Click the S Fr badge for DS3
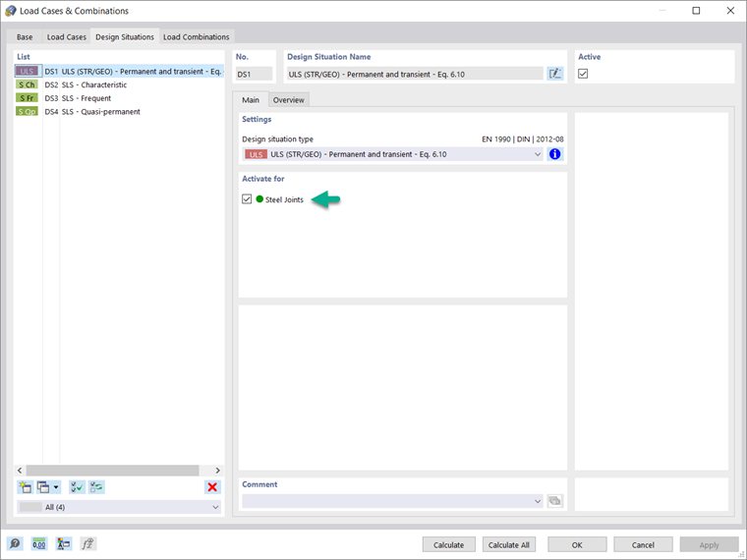Image resolution: width=747 pixels, height=560 pixels. [28, 97]
